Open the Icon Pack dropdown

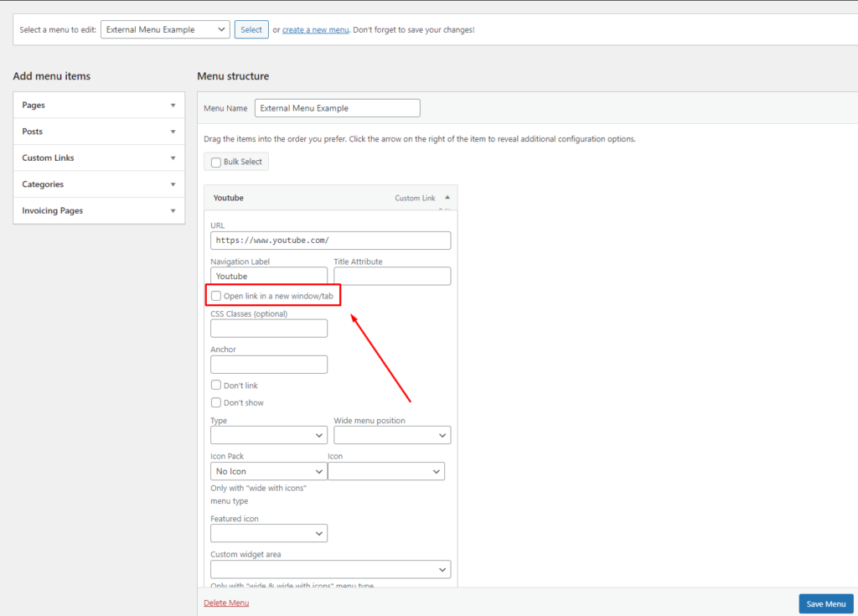click(268, 471)
